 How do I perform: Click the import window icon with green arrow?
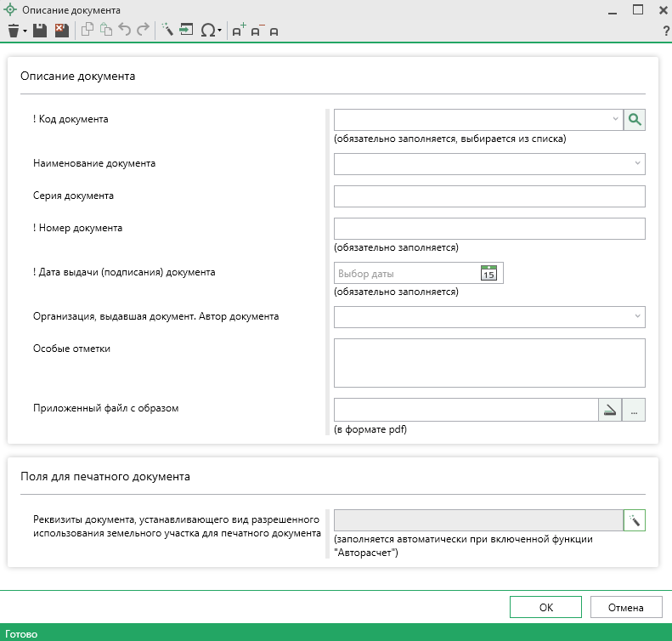point(186,31)
